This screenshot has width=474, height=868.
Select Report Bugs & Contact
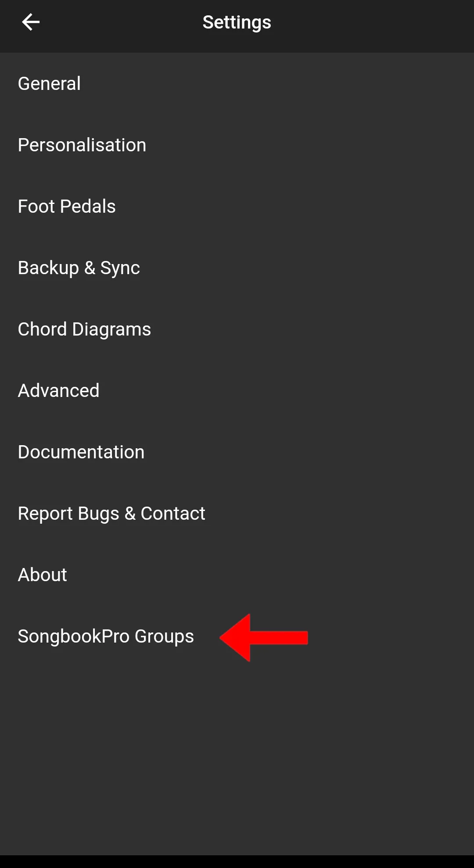pyautogui.click(x=111, y=513)
